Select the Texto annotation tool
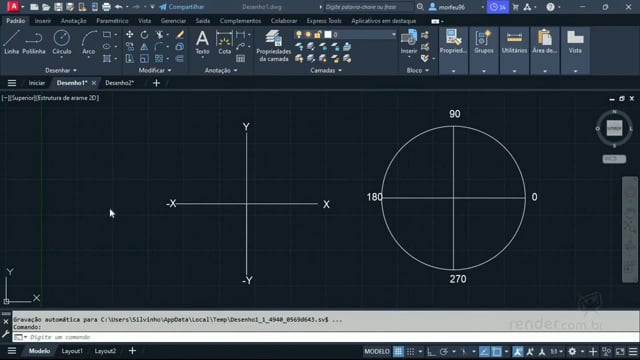Viewport: 640px width, 360px height. click(x=202, y=42)
